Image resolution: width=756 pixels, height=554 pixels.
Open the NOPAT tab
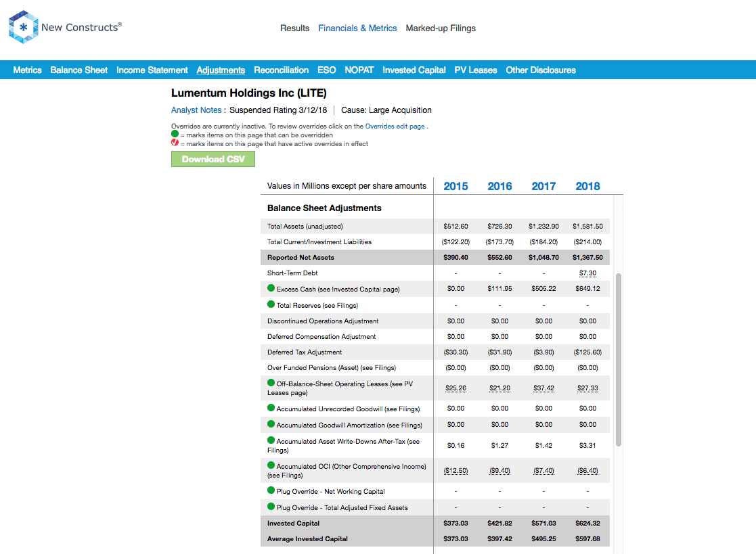pos(359,70)
